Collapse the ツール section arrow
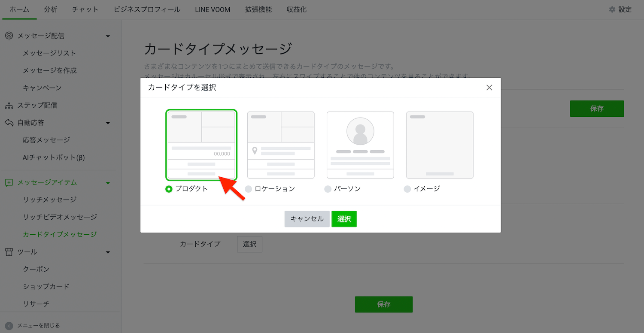Image resolution: width=644 pixels, height=333 pixels. tap(108, 252)
